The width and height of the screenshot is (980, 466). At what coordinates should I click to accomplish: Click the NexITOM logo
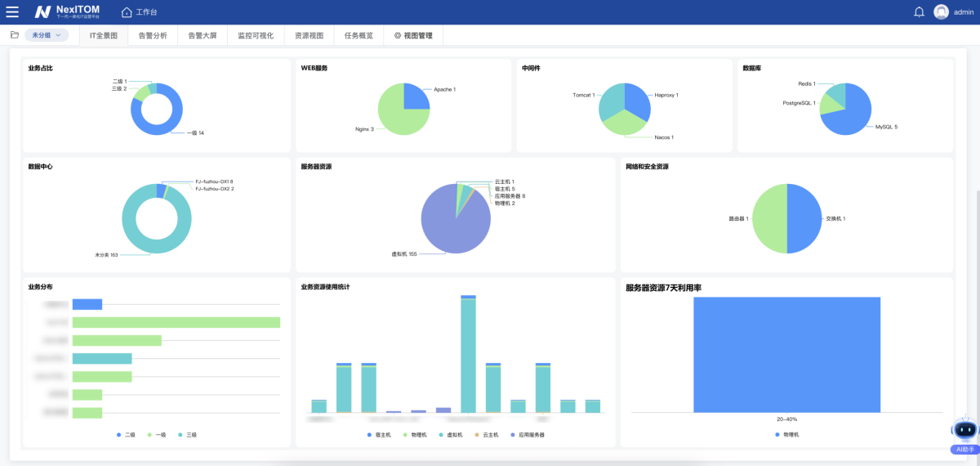point(67,11)
